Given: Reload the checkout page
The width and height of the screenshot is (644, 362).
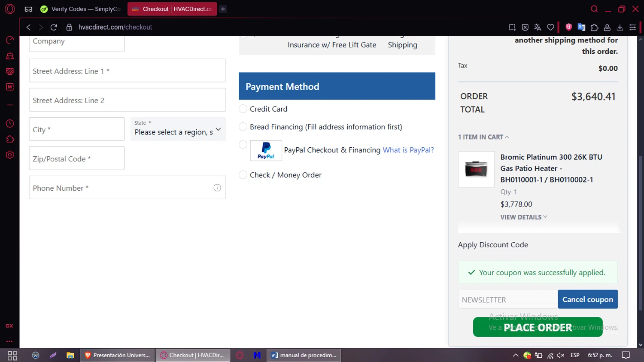Looking at the screenshot, I should 54,27.
